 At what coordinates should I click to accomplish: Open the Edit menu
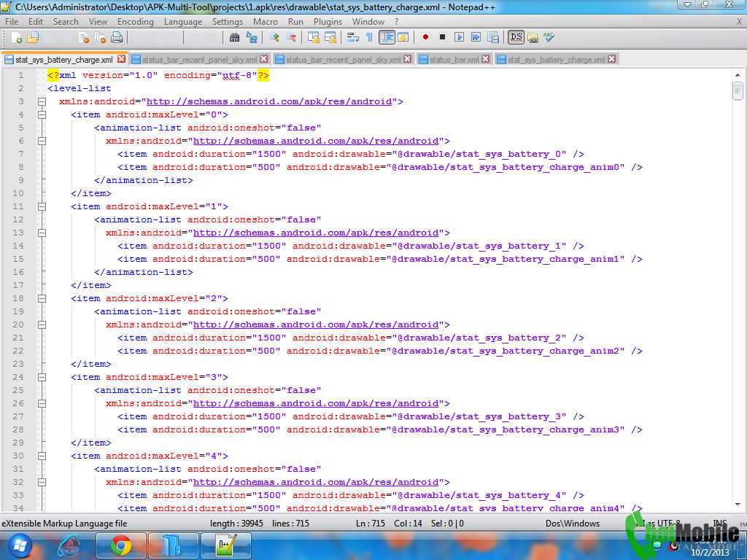(35, 21)
